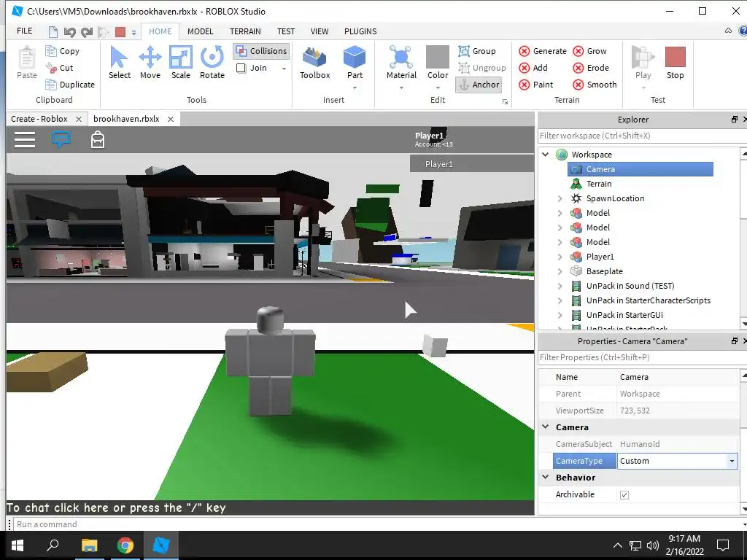The width and height of the screenshot is (747, 560).
Task: Open the in-game backpack
Action: point(98,139)
